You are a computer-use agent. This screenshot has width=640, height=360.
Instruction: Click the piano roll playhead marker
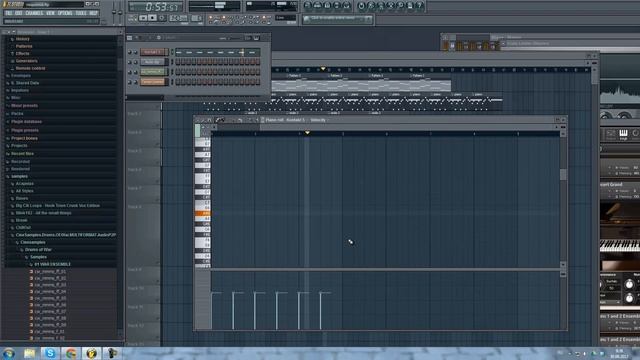[x=307, y=133]
